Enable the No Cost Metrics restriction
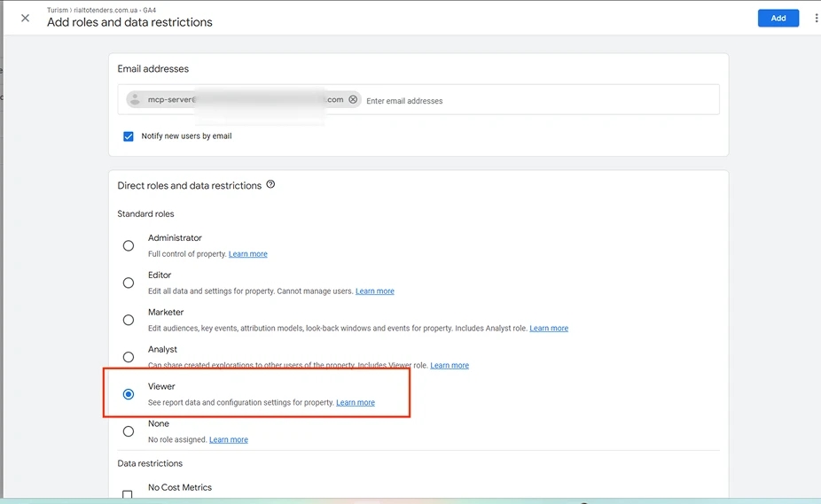This screenshot has width=821, height=504. coord(128,494)
